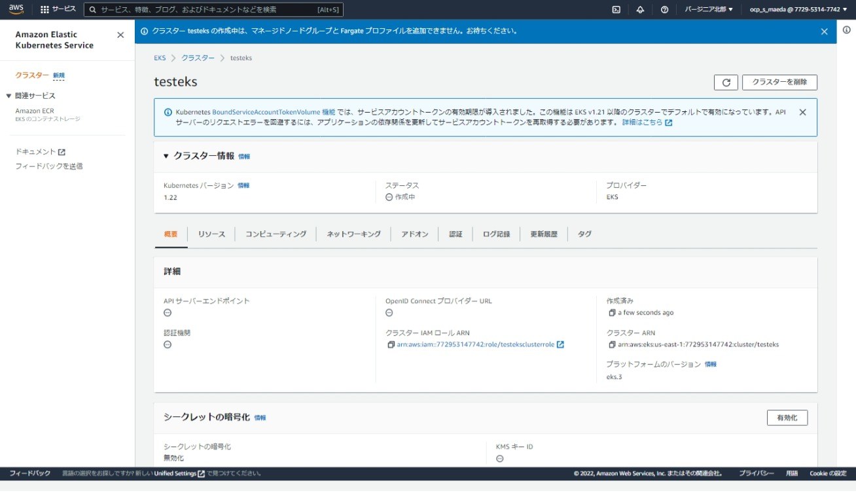Switch to the 認証 tab
This screenshot has height=504, width=856.
(455, 234)
